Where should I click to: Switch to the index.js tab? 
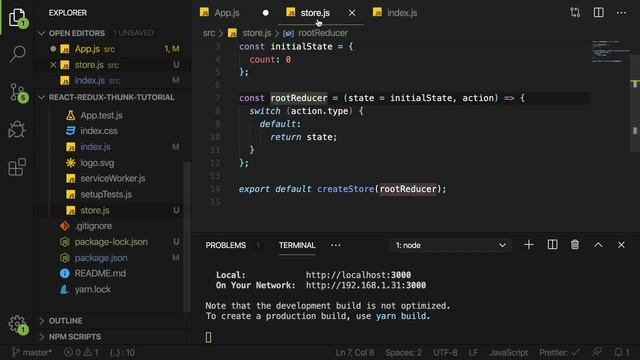[402, 13]
